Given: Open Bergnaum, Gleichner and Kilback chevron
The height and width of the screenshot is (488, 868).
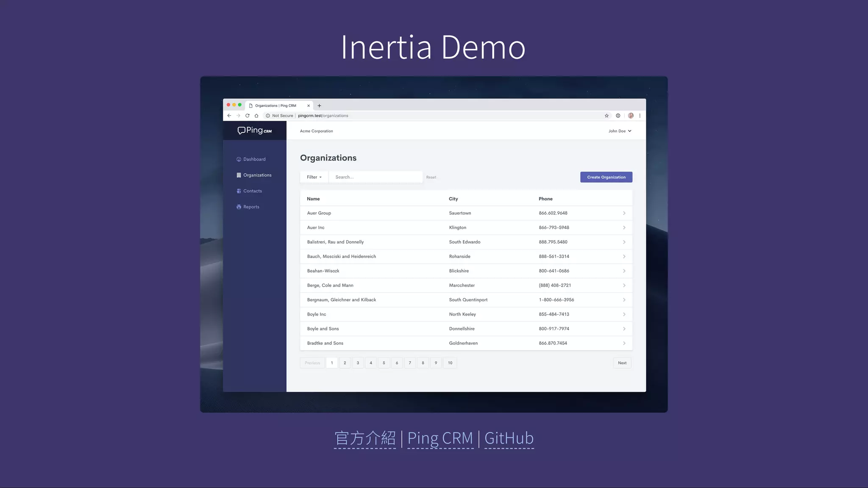Looking at the screenshot, I should 624,300.
